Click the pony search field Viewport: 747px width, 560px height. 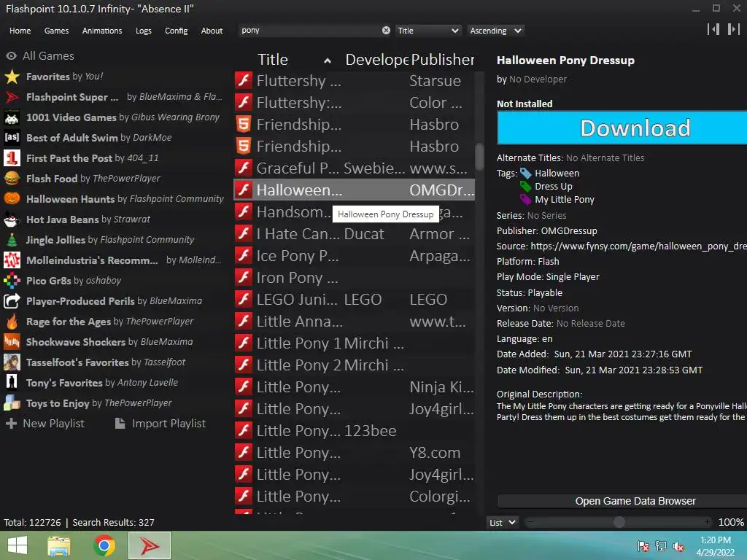309,31
